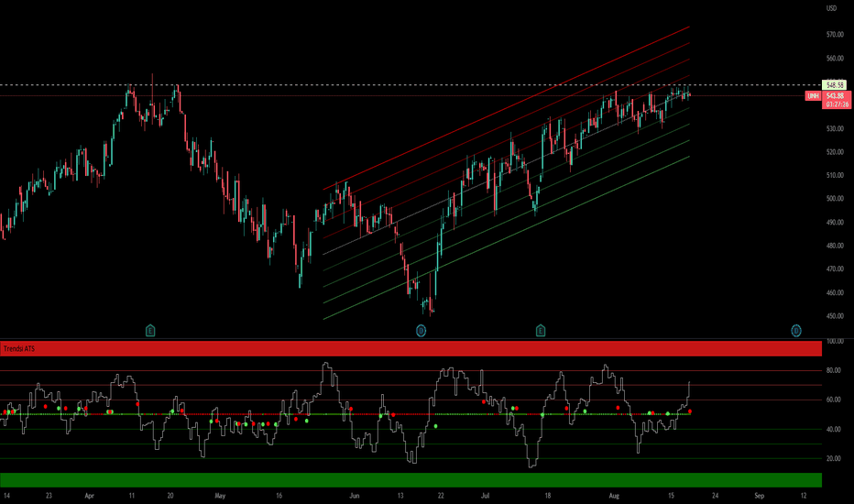Click the 'Jul' time axis label
The height and width of the screenshot is (504, 854).
pyautogui.click(x=486, y=496)
